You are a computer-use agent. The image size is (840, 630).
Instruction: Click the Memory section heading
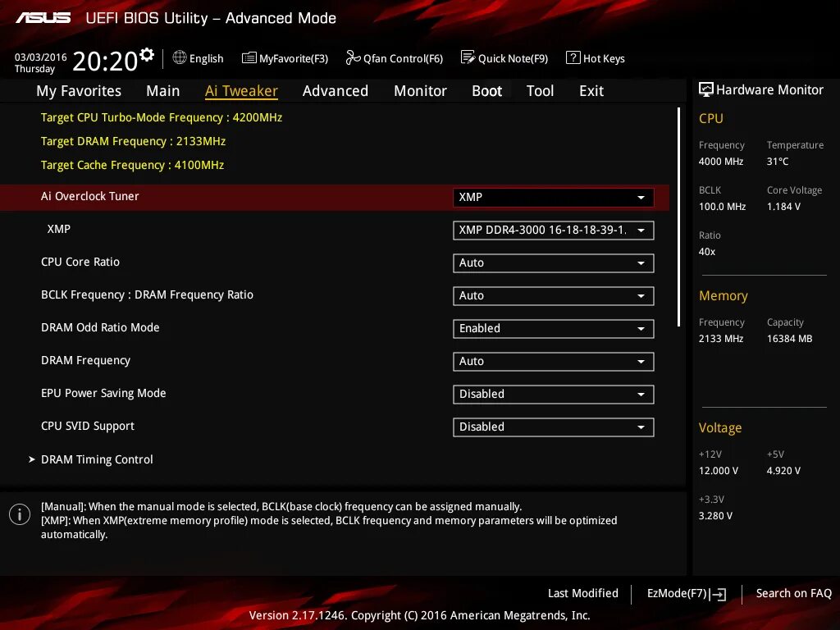[x=724, y=295]
